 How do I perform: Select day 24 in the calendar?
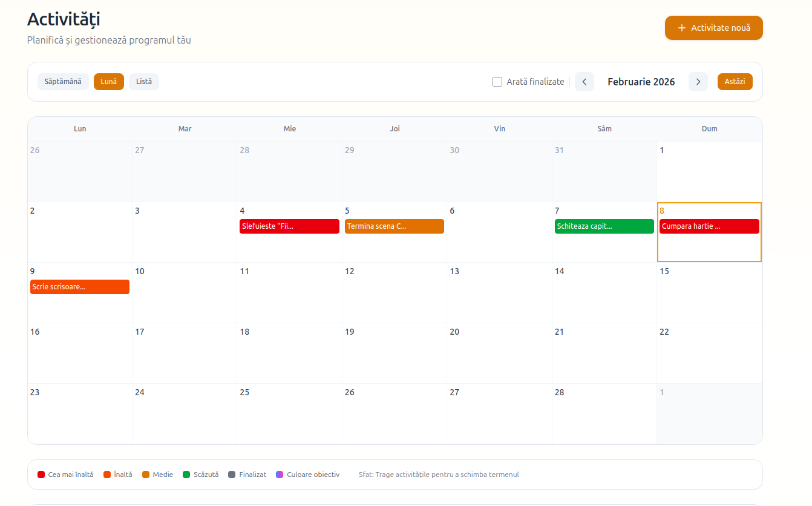pos(185,414)
